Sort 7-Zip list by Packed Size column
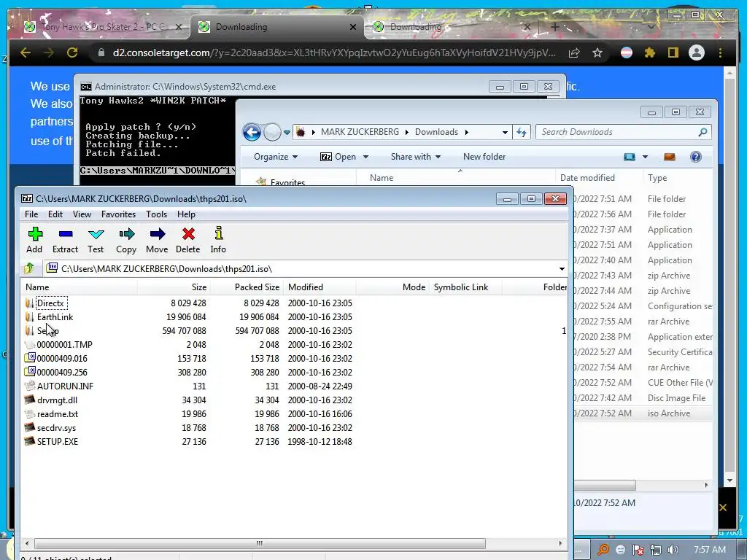747x560 pixels. [x=247, y=287]
